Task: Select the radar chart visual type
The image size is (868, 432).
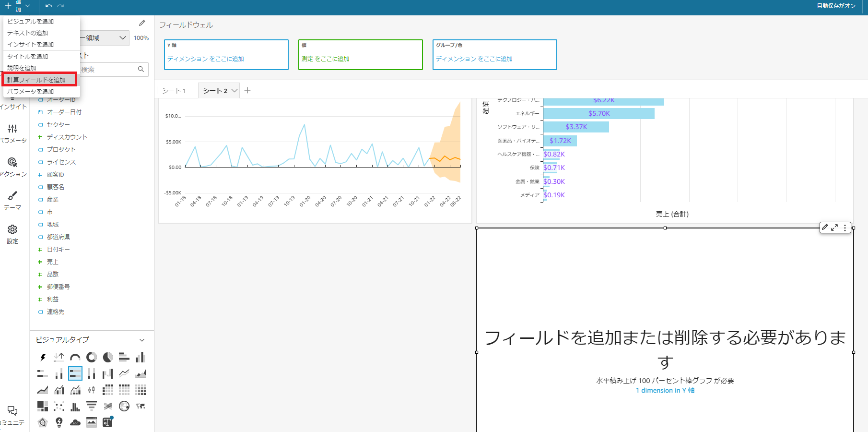Action: (43, 422)
